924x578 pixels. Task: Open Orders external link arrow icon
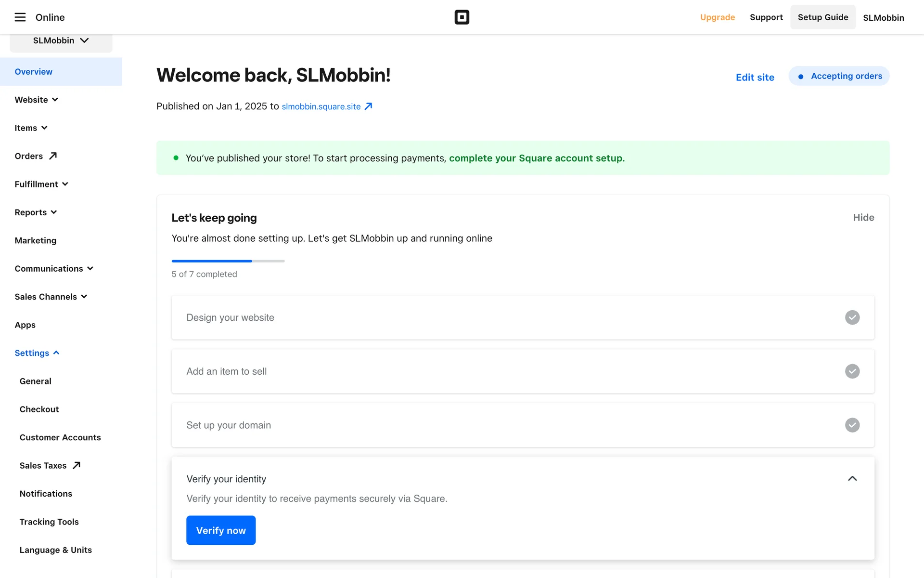[53, 156]
